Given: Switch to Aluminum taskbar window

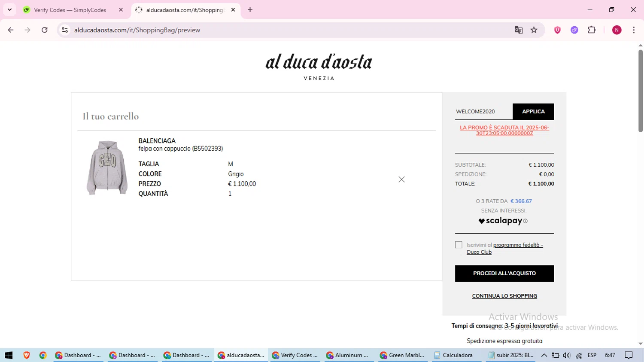Looking at the screenshot, I should tap(349, 355).
